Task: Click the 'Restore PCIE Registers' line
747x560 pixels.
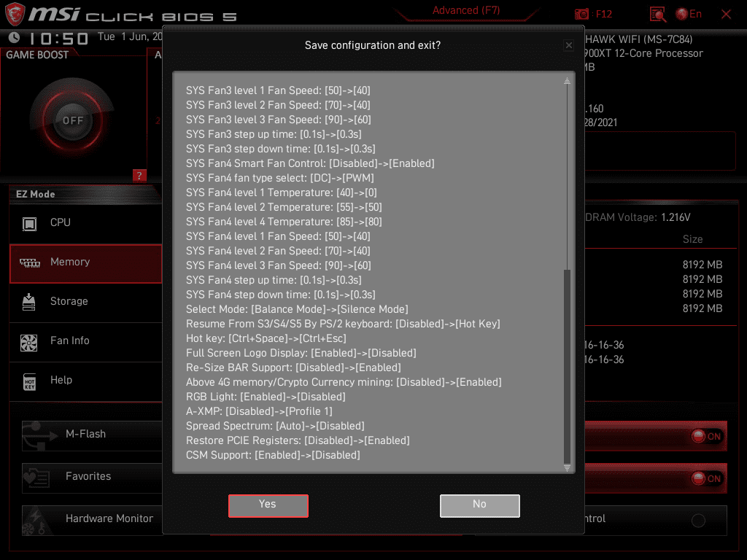Action: (298, 440)
